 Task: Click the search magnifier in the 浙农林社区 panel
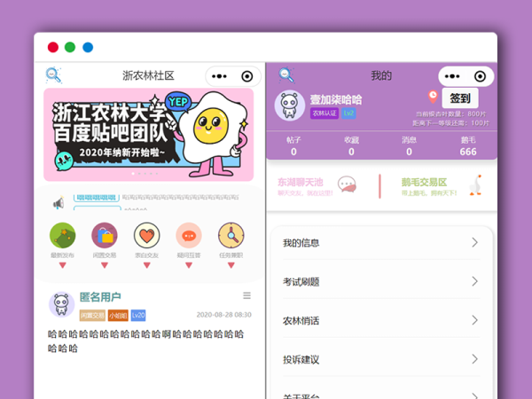coord(53,75)
